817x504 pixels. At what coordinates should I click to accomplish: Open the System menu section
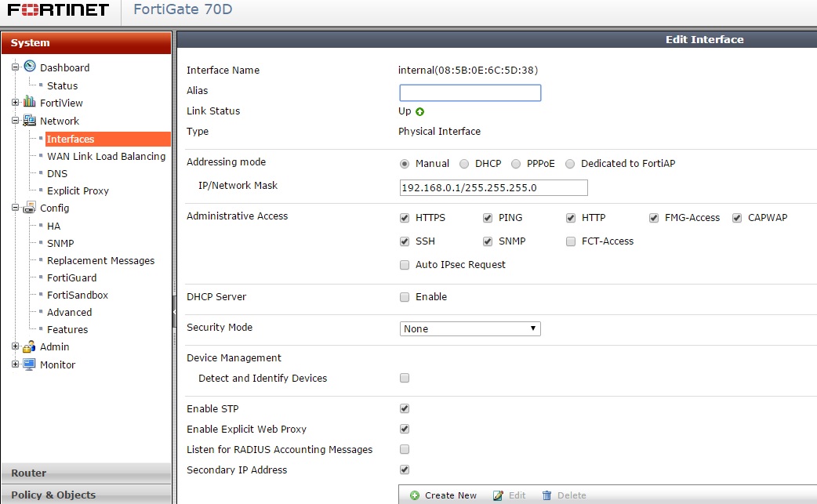click(86, 42)
